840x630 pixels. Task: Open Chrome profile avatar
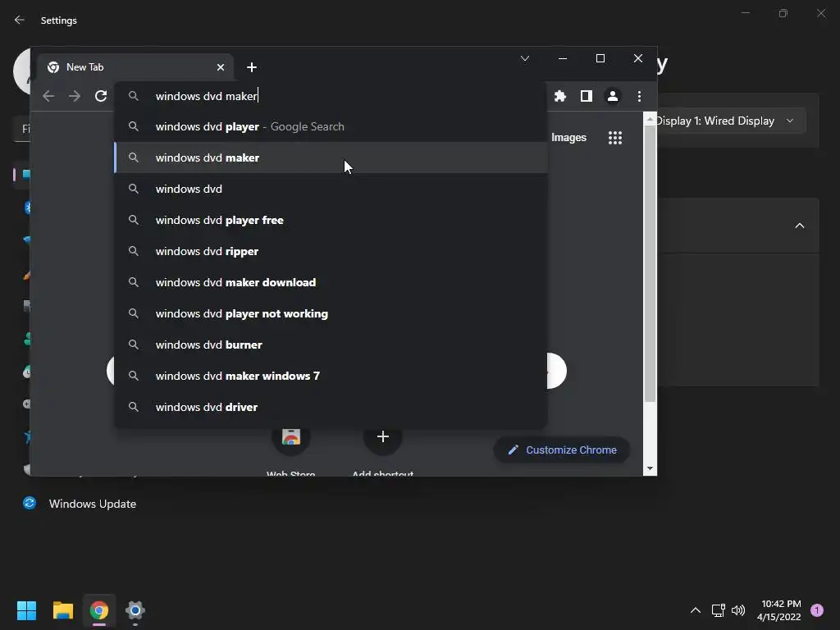[x=612, y=96]
